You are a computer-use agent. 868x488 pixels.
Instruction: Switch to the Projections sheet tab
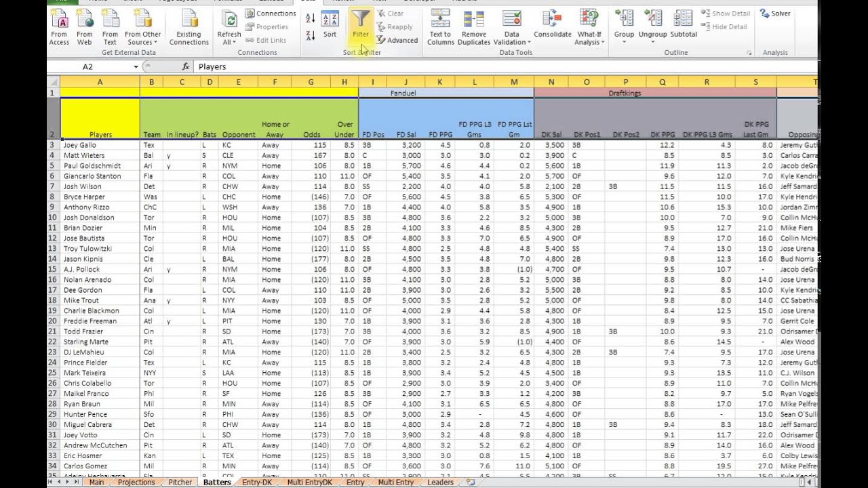[136, 483]
